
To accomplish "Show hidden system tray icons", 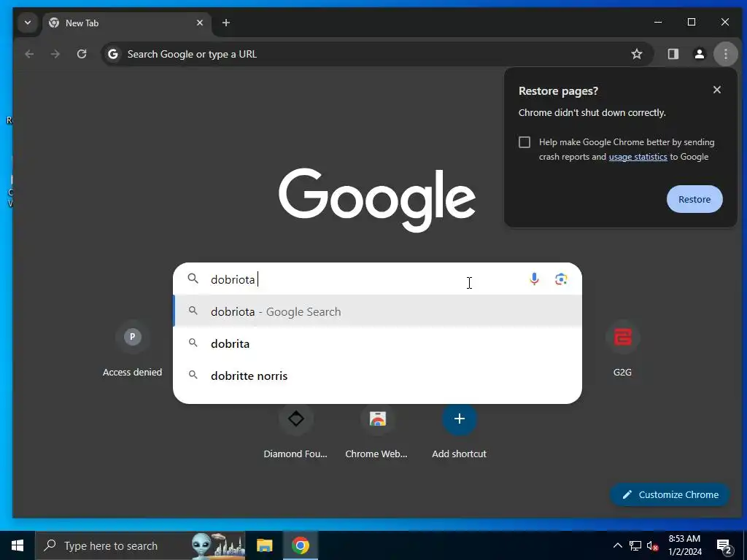I will [x=617, y=545].
